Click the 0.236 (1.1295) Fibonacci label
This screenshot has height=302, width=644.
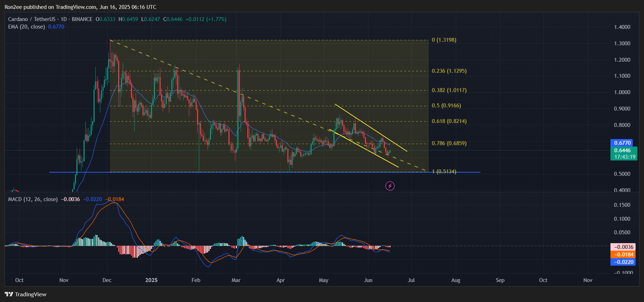point(449,71)
